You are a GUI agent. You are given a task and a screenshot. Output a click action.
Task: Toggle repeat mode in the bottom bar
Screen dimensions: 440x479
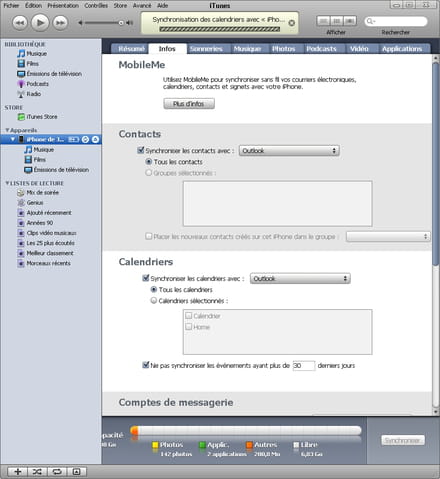tap(57, 471)
